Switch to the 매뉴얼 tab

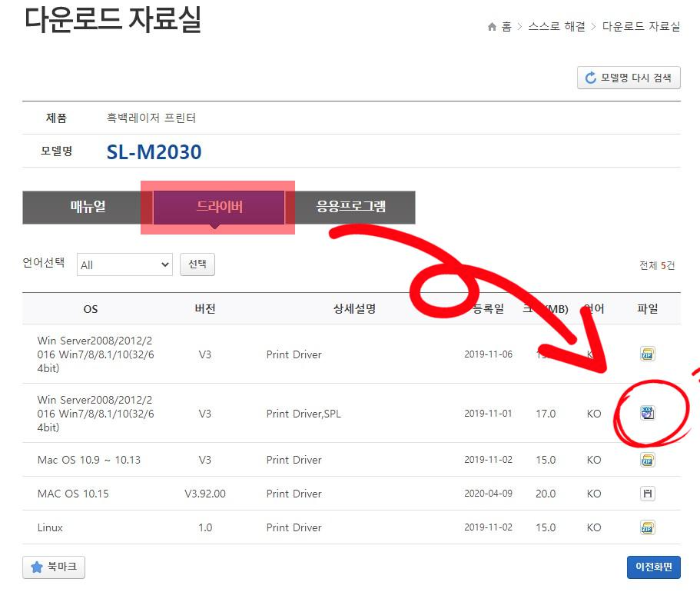click(88, 207)
